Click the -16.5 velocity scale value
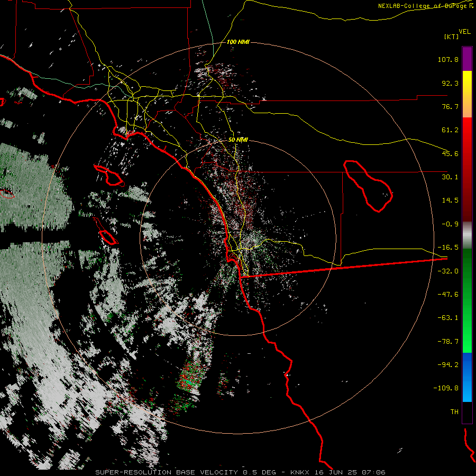 (448, 248)
